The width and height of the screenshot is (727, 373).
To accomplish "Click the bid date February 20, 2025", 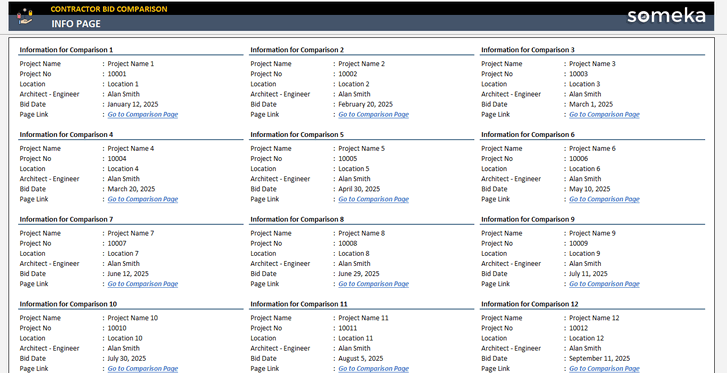I will click(x=365, y=105).
